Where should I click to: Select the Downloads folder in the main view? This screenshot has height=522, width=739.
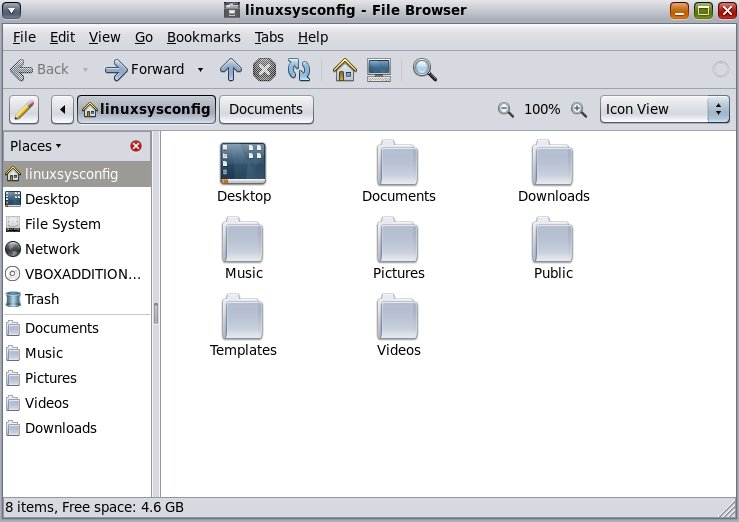[x=553, y=172]
